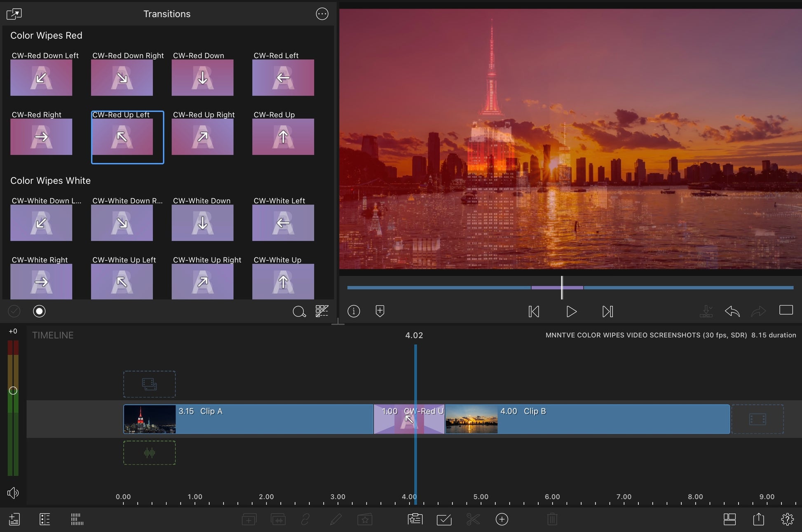Open settings gear with help mark
The image size is (802, 532).
[787, 519]
